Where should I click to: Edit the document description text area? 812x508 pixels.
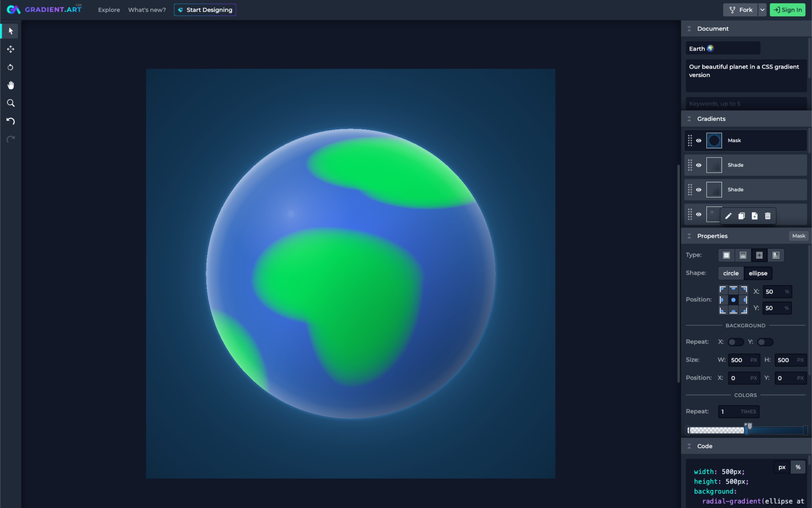746,76
